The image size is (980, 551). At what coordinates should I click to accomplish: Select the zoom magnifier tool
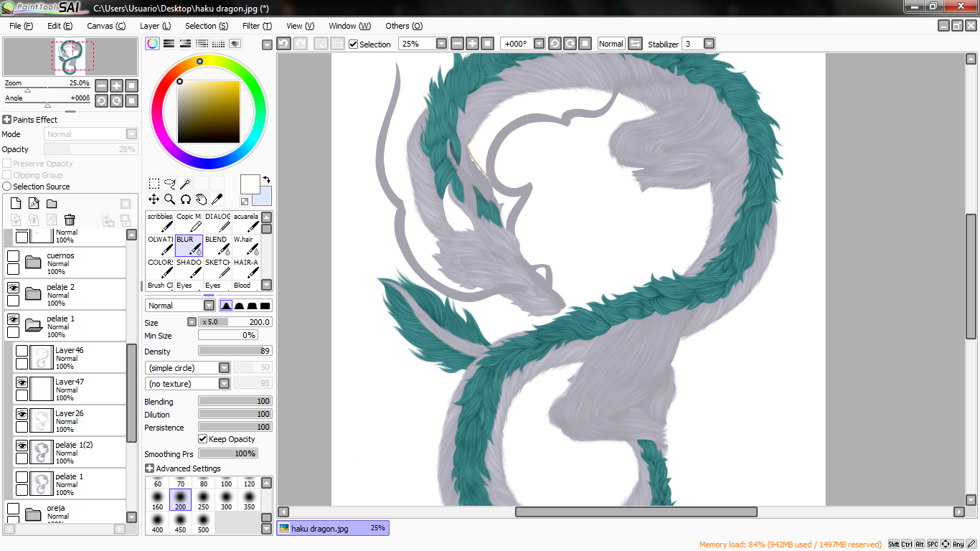pyautogui.click(x=169, y=199)
